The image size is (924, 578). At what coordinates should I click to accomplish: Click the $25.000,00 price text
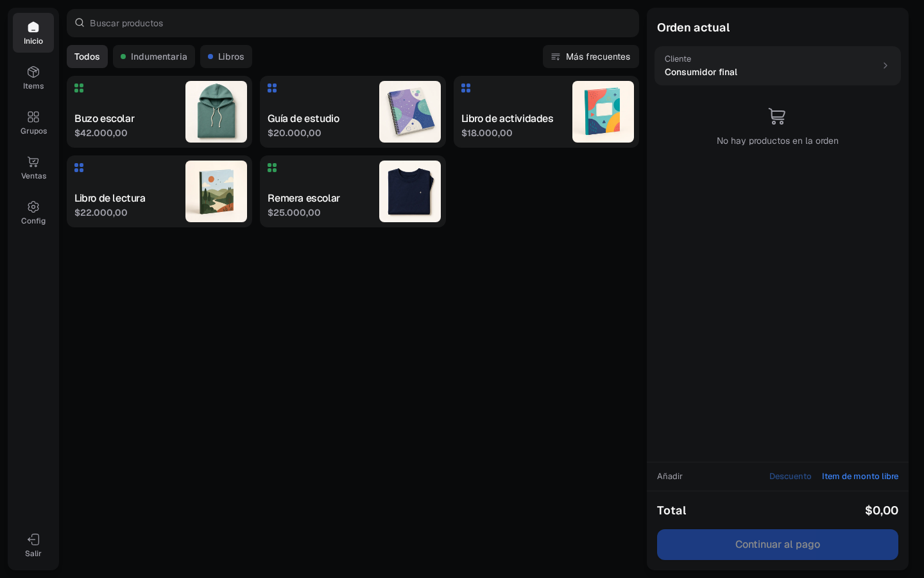coord(294,213)
